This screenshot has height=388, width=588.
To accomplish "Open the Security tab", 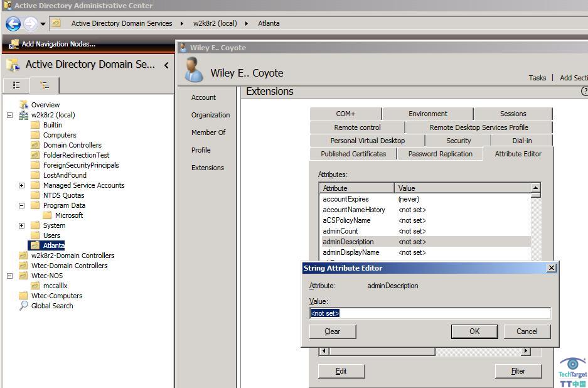I will point(458,141).
